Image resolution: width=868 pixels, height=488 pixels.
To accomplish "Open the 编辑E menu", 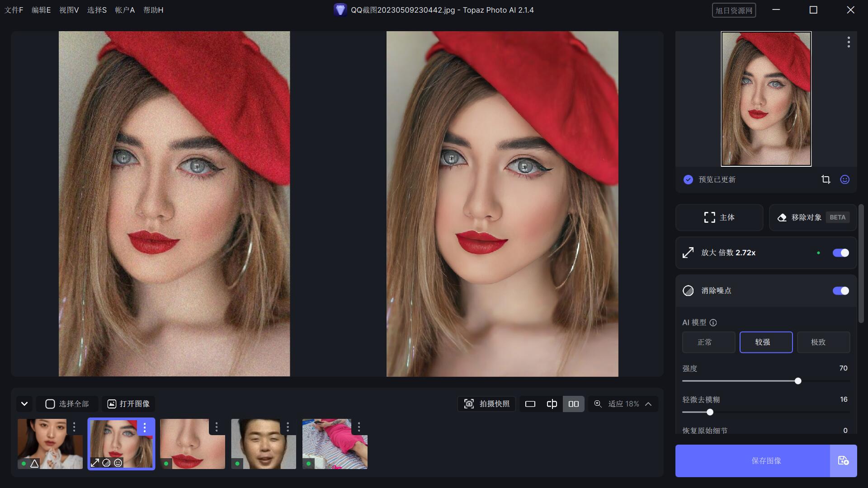I will (41, 10).
